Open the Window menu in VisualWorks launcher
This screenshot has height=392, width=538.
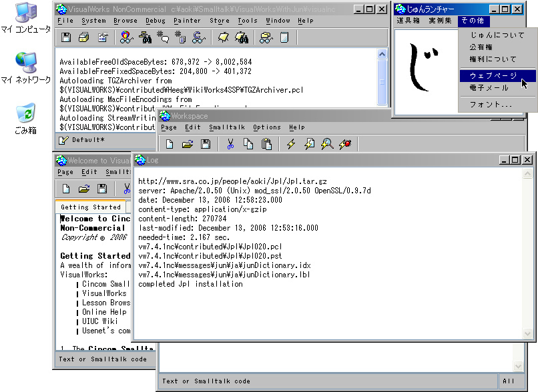click(x=278, y=21)
